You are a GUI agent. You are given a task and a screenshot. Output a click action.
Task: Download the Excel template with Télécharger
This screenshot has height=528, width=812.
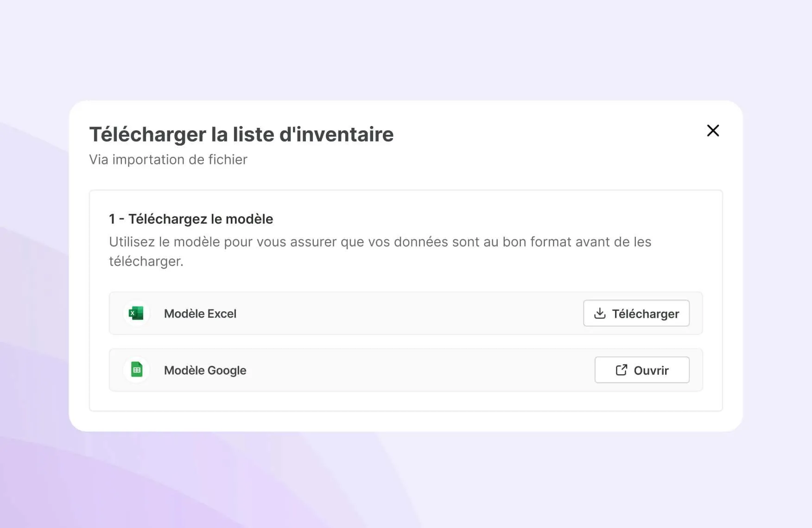click(636, 314)
